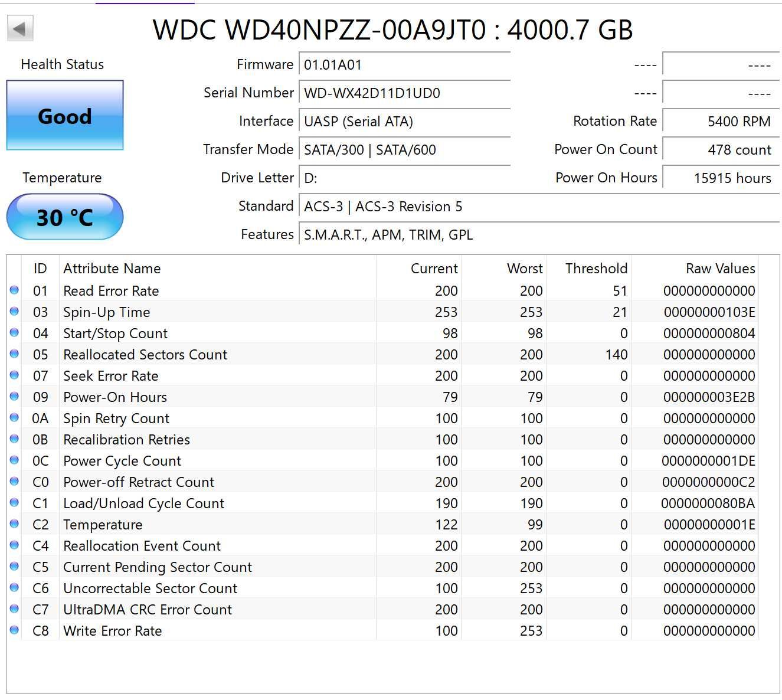The image size is (782, 700).
Task: Click the status dot for Start/Stop Count
Action: 14,332
